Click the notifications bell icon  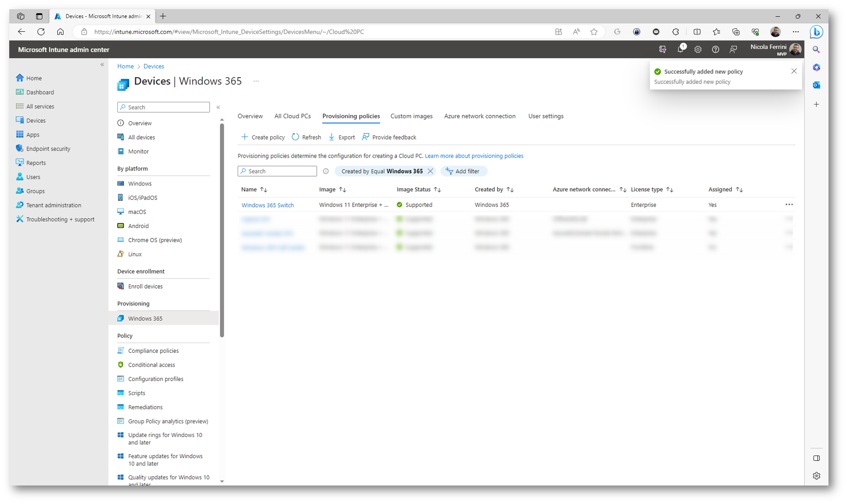[680, 49]
